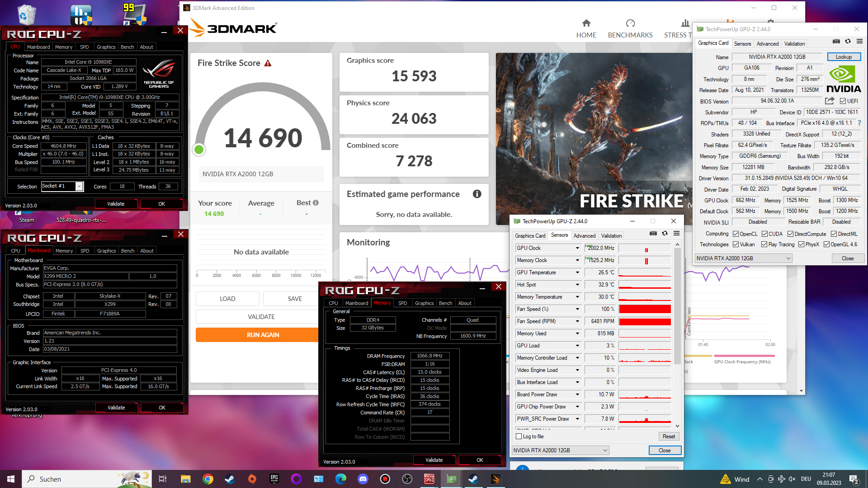This screenshot has height=488, width=868.
Task: Toggle UEFI checkbox in GPU-Z
Action: click(x=843, y=101)
